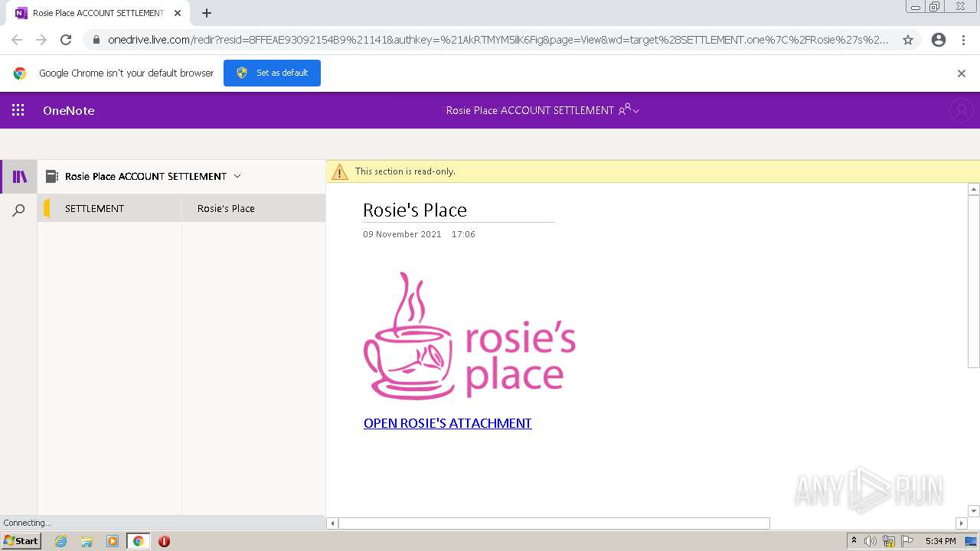Launch Internet Explorer from taskbar
Viewport: 980px width, 551px height.
point(60,541)
